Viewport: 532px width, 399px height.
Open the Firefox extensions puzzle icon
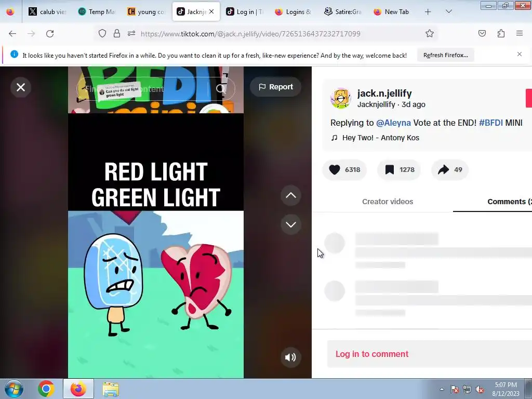tap(501, 33)
